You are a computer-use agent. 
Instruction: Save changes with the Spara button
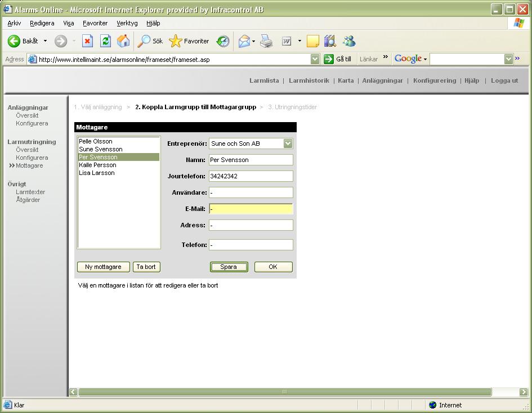[229, 267]
